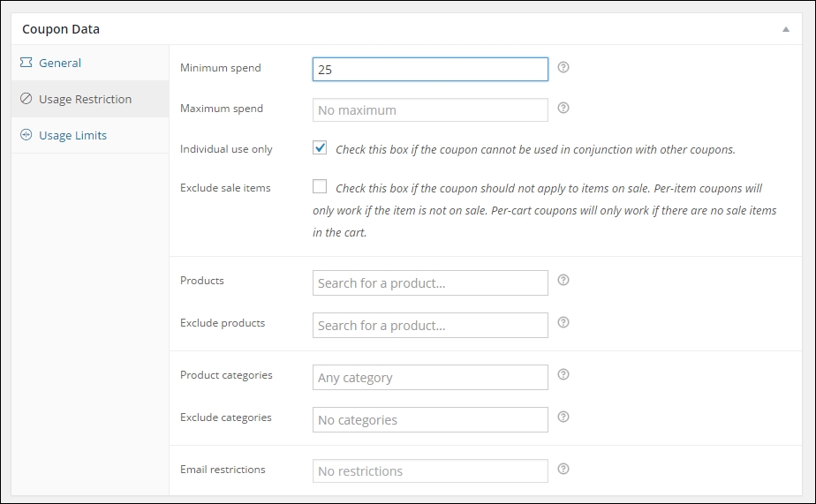Screen dimensions: 816x504
Task: Focus the Minimum spend input field
Action: pos(430,70)
